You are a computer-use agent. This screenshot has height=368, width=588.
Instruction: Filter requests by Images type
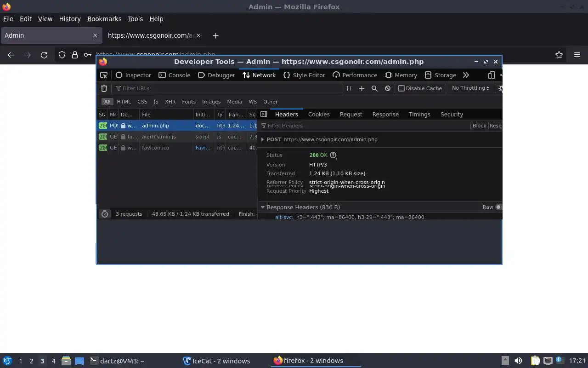point(211,102)
